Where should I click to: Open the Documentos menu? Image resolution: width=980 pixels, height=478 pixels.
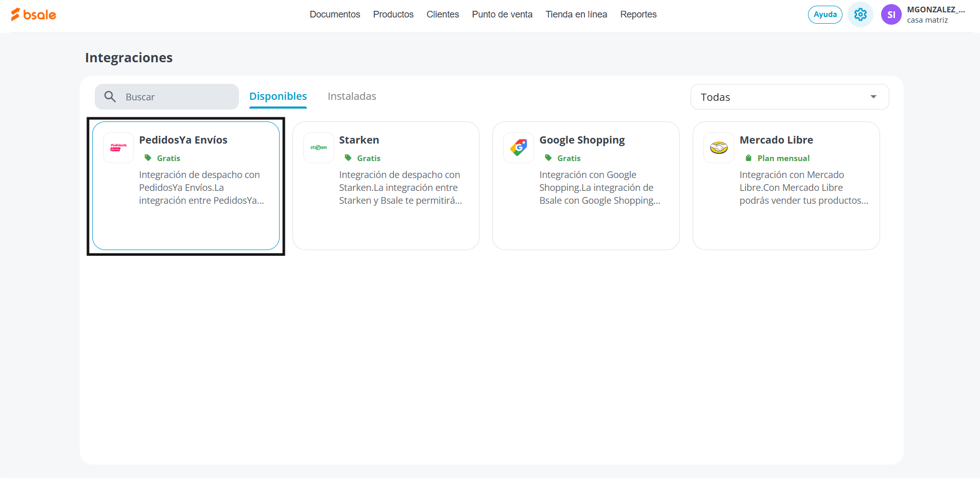point(335,14)
